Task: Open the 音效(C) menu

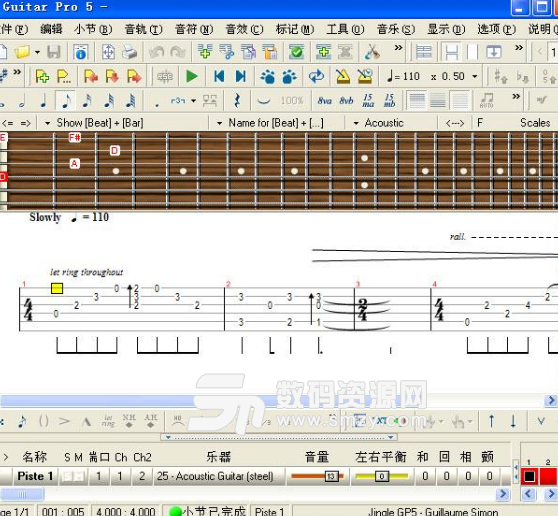Action: (244, 29)
